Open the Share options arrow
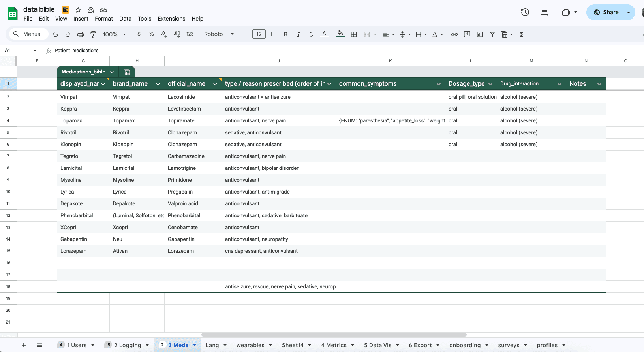Viewport: 644px width, 352px height. (x=629, y=12)
